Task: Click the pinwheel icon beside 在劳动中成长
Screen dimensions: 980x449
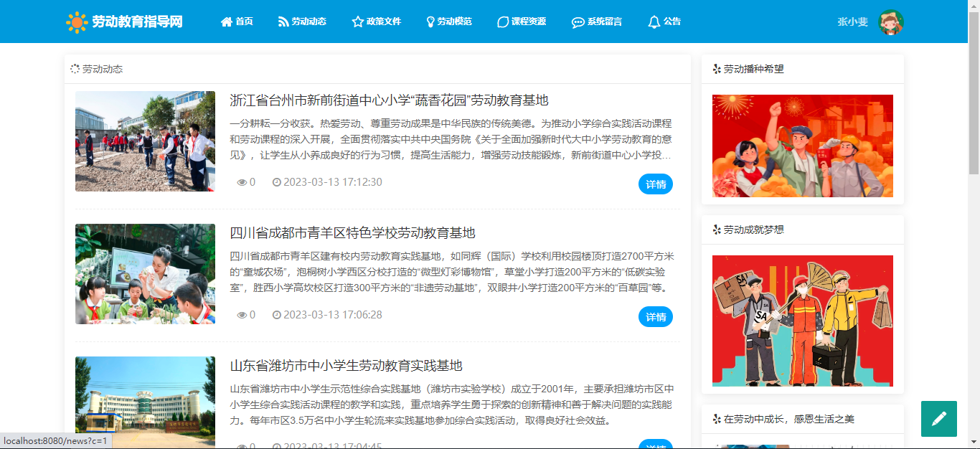Action: (717, 419)
